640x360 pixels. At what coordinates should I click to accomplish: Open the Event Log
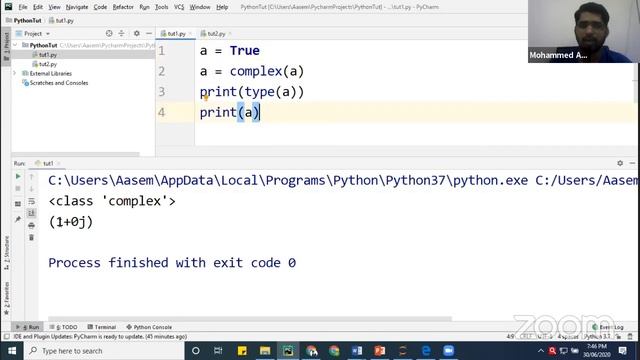[608, 327]
